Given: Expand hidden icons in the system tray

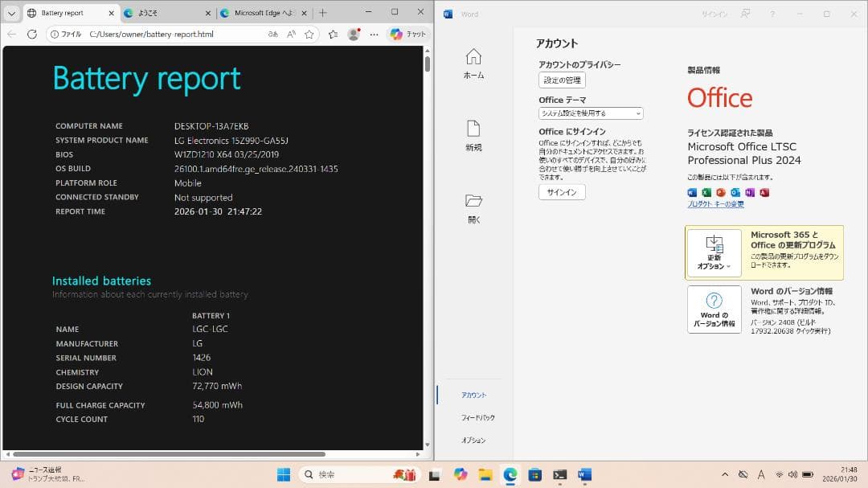Looking at the screenshot, I should pyautogui.click(x=725, y=474).
